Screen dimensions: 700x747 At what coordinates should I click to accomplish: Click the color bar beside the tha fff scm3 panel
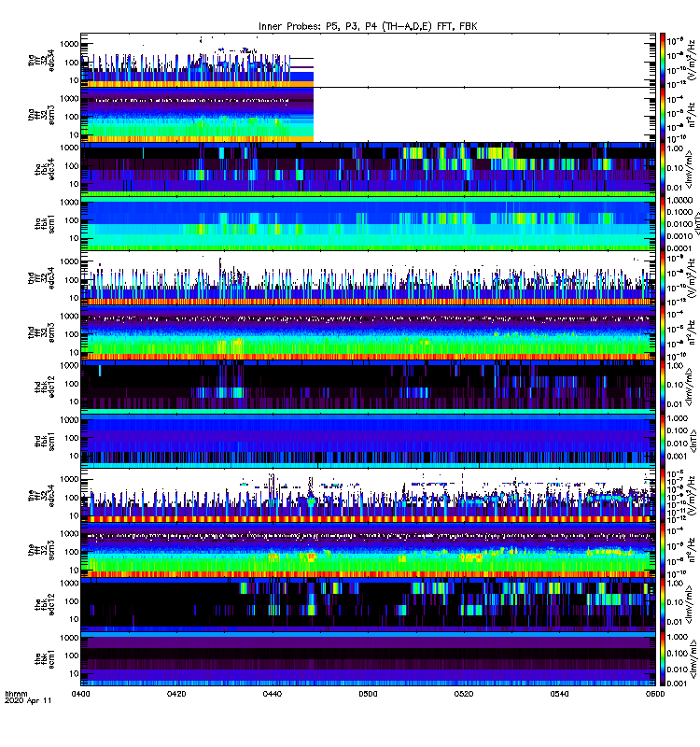click(x=663, y=115)
